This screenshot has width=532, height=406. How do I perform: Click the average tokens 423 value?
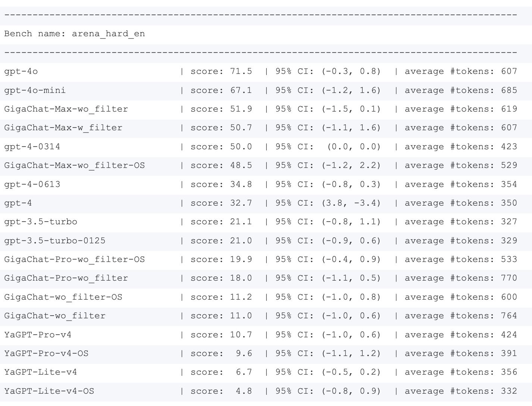coord(509,147)
